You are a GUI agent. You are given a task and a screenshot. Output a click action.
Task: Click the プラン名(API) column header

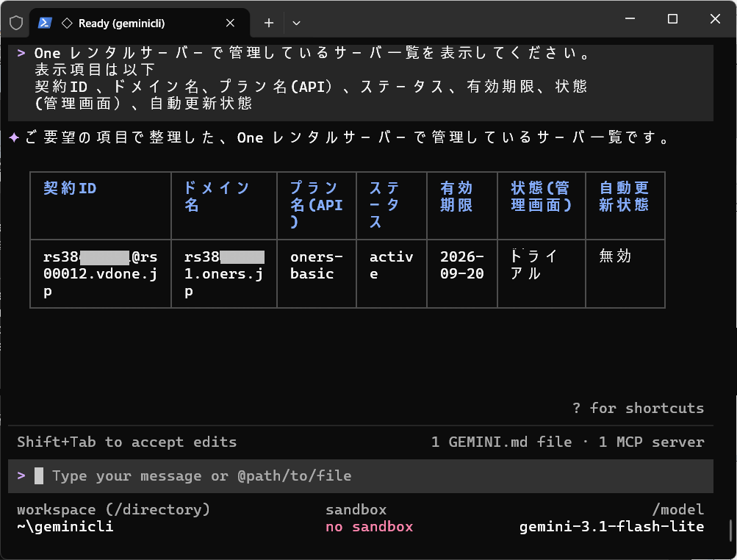coord(316,205)
